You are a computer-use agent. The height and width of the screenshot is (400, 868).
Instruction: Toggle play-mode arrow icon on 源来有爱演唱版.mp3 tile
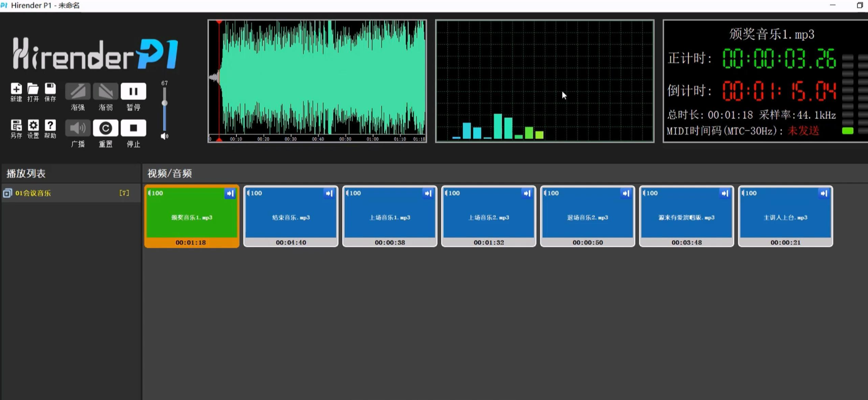click(725, 193)
